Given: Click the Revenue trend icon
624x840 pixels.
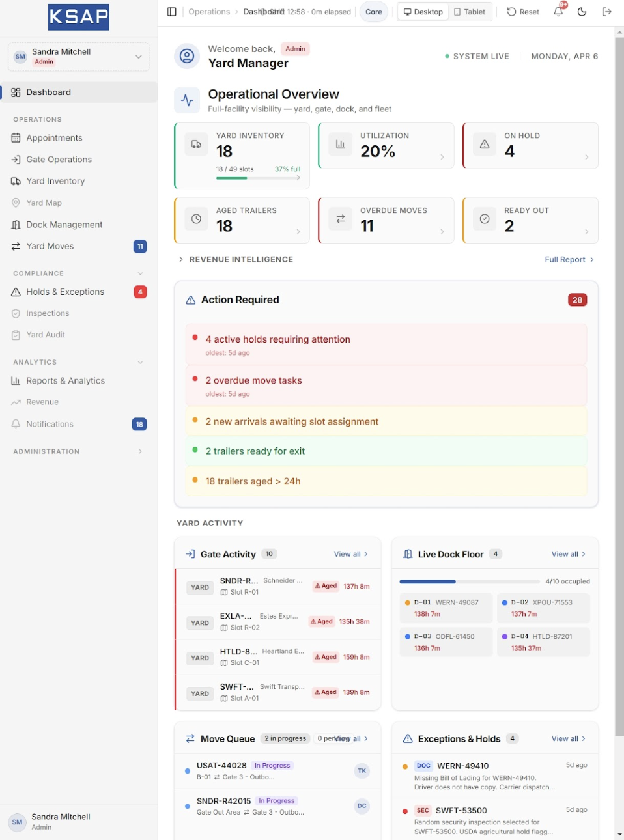Looking at the screenshot, I should (16, 402).
